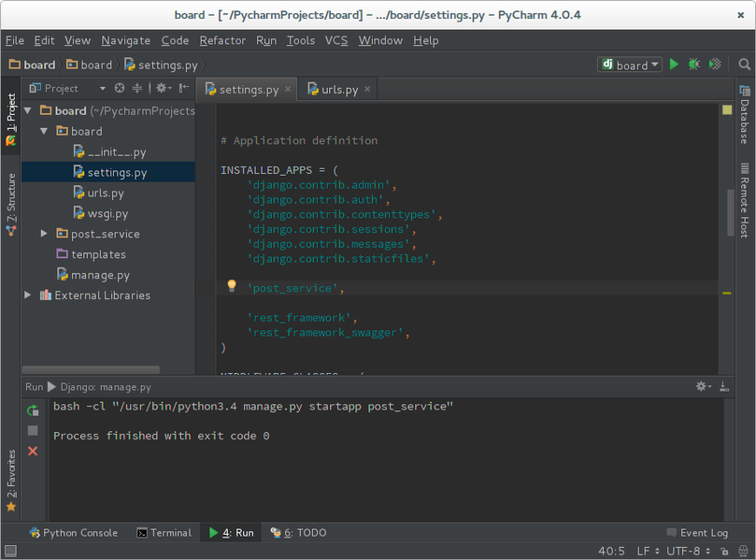Open the Remote Host side tool window
Screen dimensions: 756x560
[745, 201]
